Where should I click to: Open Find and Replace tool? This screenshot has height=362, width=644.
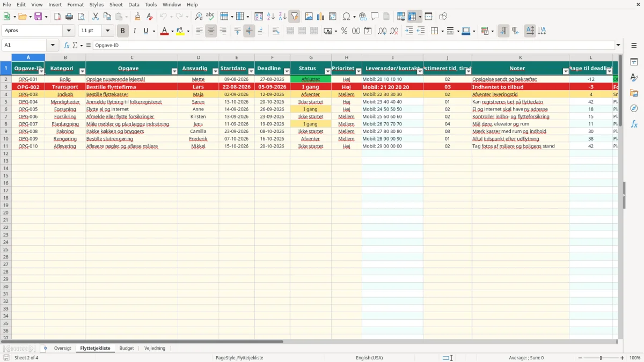click(x=199, y=17)
